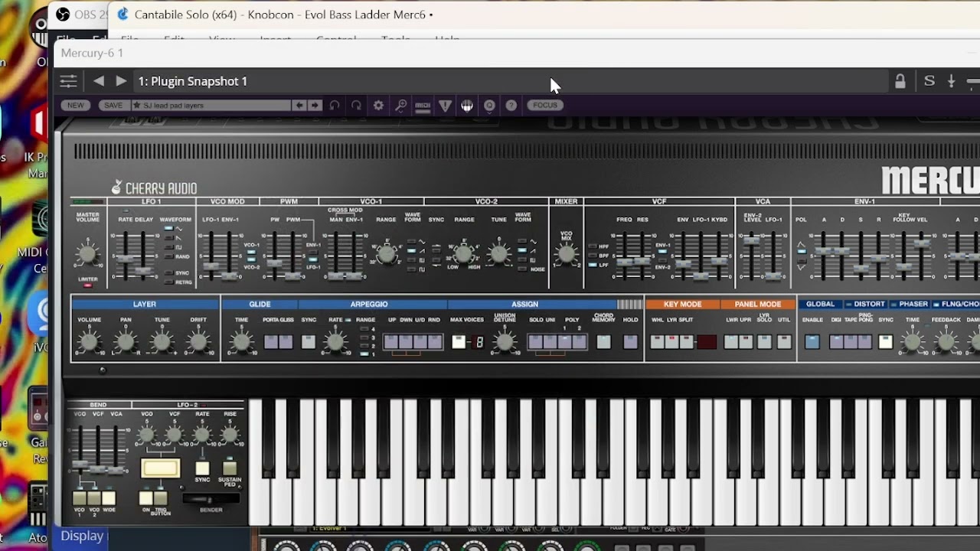Select the LPF filter mode
This screenshot has height=551, width=980.
(593, 265)
